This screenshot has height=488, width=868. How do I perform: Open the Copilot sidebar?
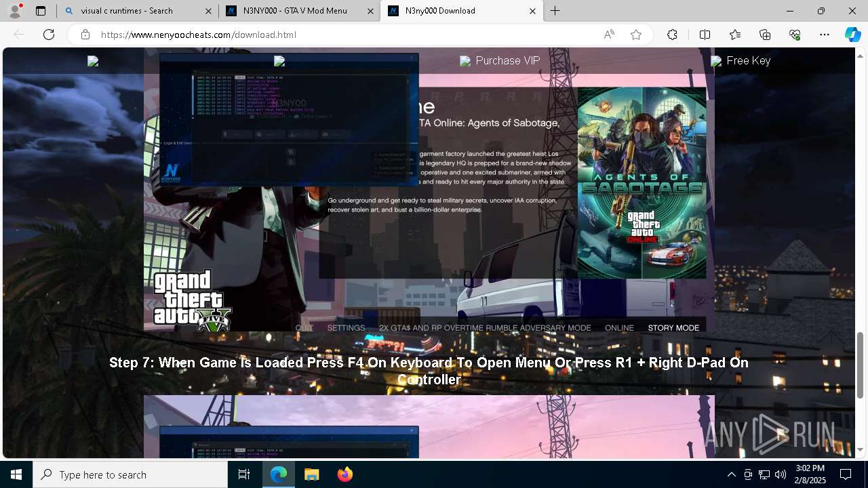852,35
